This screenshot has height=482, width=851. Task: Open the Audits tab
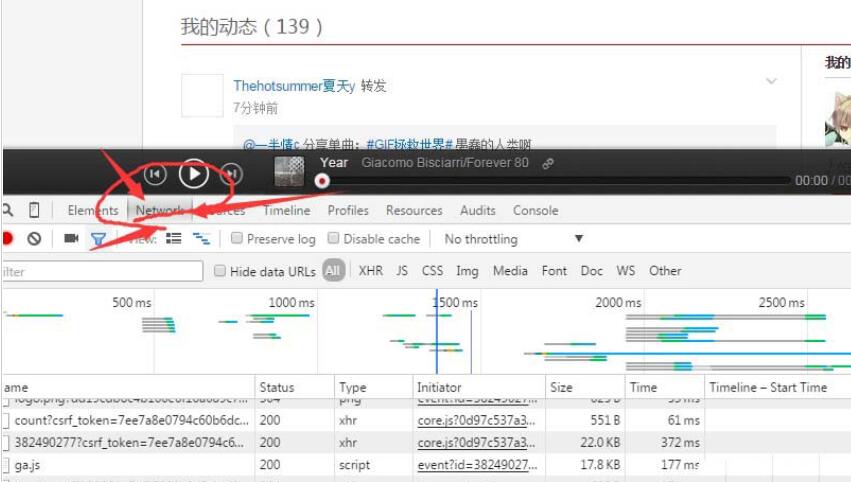tap(478, 211)
